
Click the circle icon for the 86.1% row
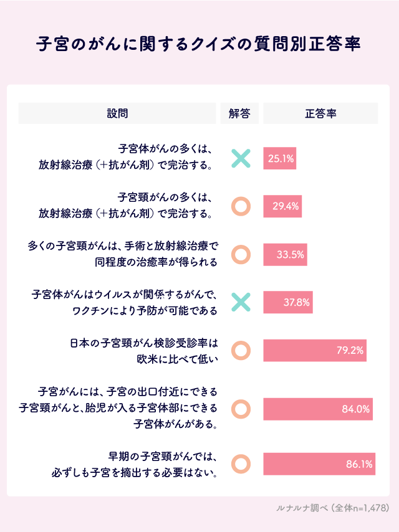pyautogui.click(x=241, y=463)
